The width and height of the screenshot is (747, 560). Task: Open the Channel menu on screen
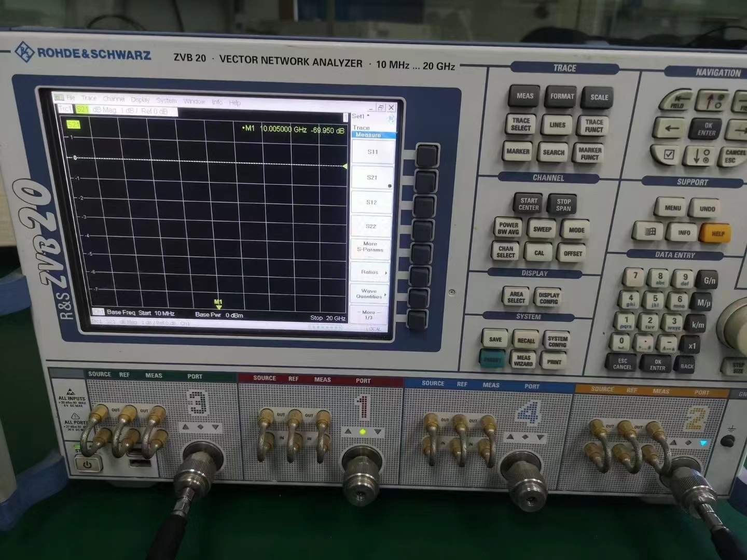114,99
